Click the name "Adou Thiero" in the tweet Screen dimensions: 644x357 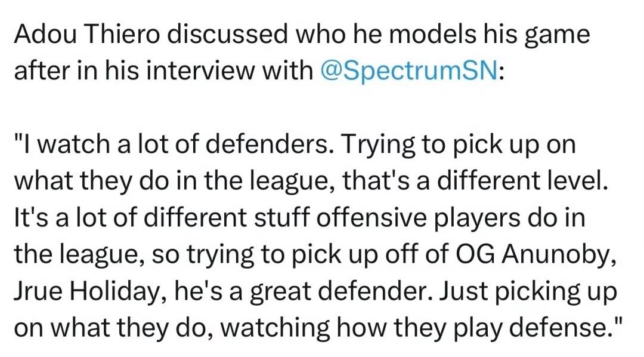[86, 34]
